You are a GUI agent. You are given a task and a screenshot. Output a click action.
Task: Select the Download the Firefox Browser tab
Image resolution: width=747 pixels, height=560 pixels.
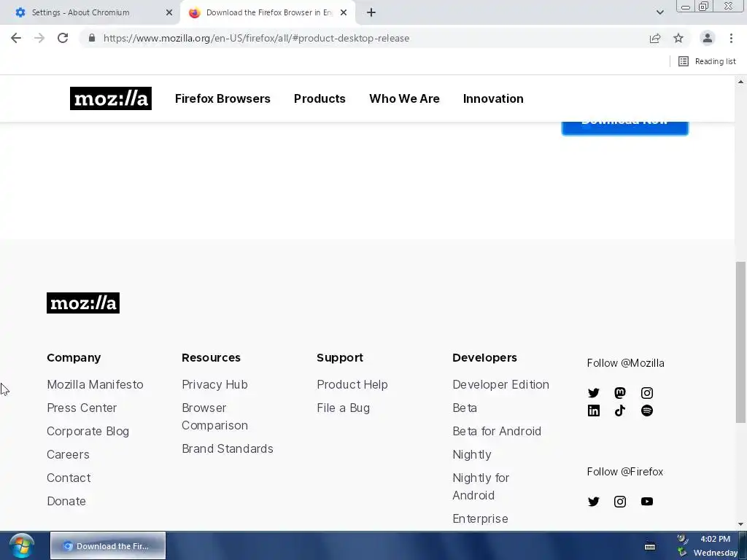click(267, 12)
